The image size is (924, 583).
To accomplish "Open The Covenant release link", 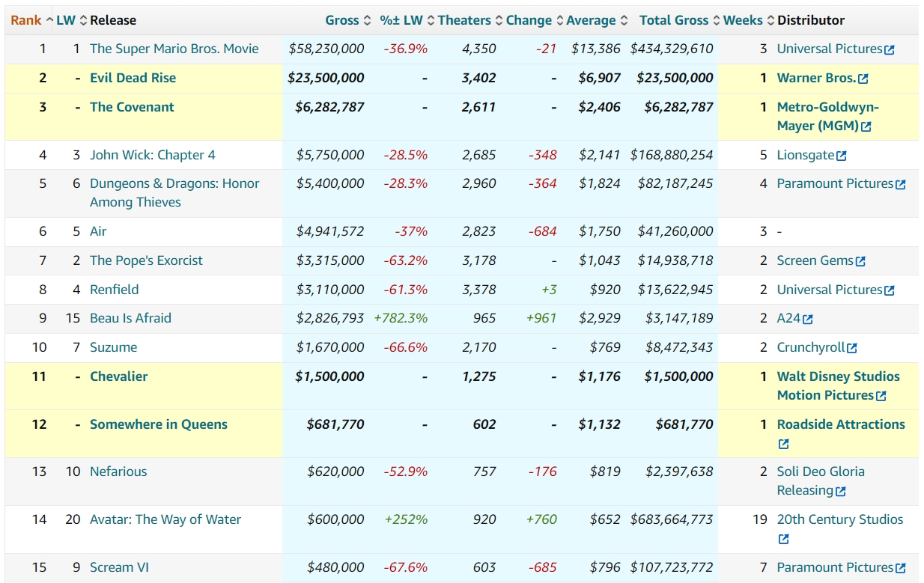I will coord(132,107).
